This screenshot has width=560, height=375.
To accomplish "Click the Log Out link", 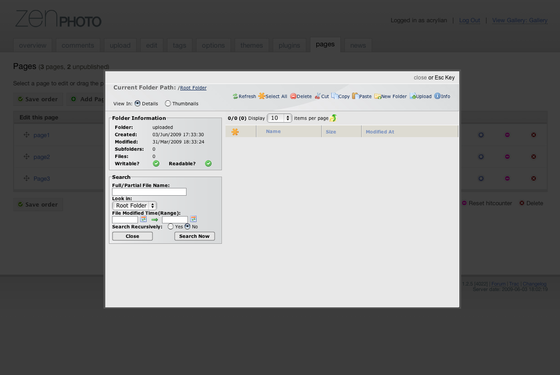I will click(x=469, y=20).
